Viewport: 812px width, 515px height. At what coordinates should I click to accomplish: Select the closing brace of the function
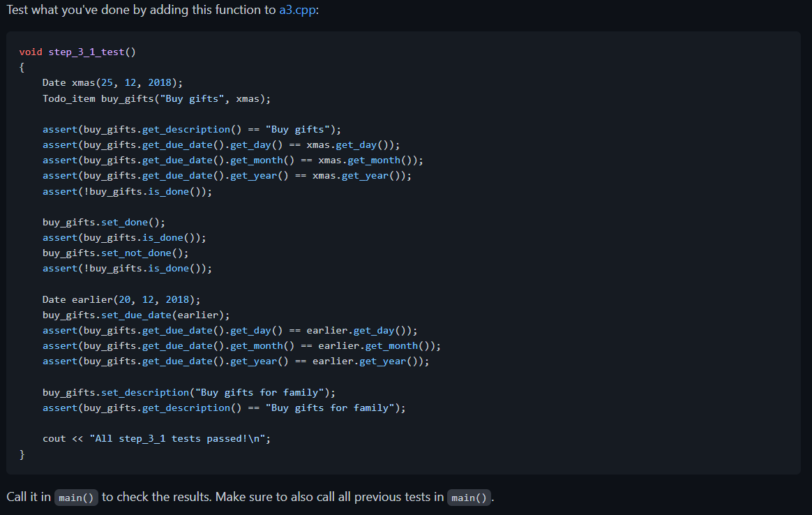[22, 453]
